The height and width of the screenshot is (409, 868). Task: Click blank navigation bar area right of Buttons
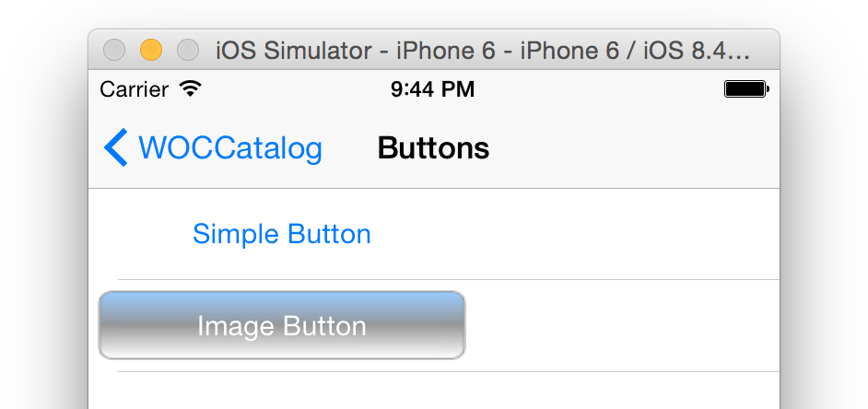point(636,148)
